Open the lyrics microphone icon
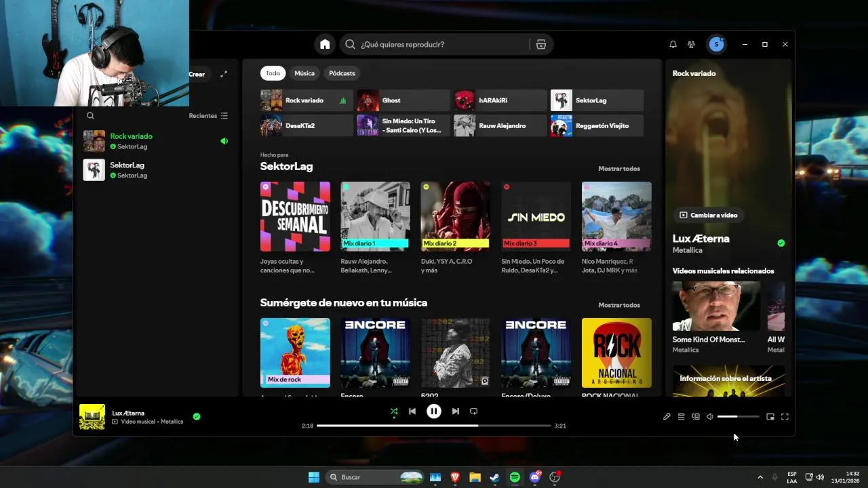Viewport: 868px width, 488px height. [x=667, y=417]
